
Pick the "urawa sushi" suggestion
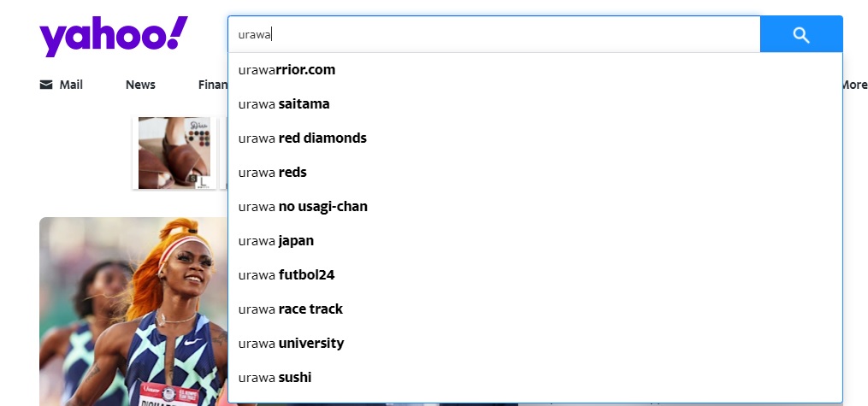tap(275, 378)
